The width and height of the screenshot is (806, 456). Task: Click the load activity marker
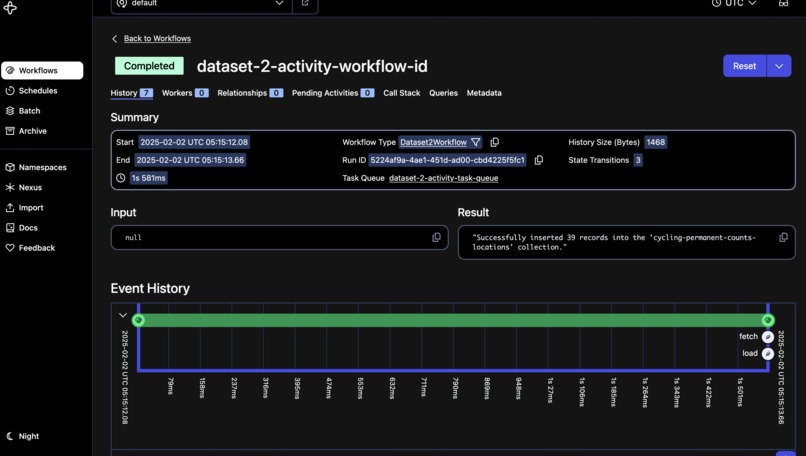point(767,354)
